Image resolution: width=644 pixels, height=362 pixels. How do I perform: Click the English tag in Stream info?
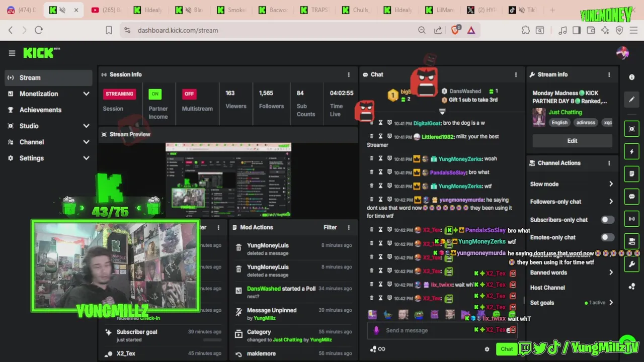coord(559,123)
